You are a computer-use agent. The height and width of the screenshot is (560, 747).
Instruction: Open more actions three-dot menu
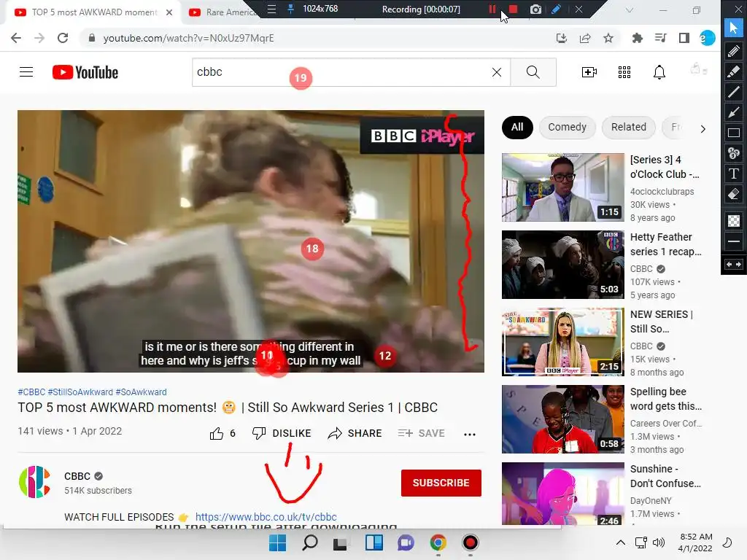470,434
